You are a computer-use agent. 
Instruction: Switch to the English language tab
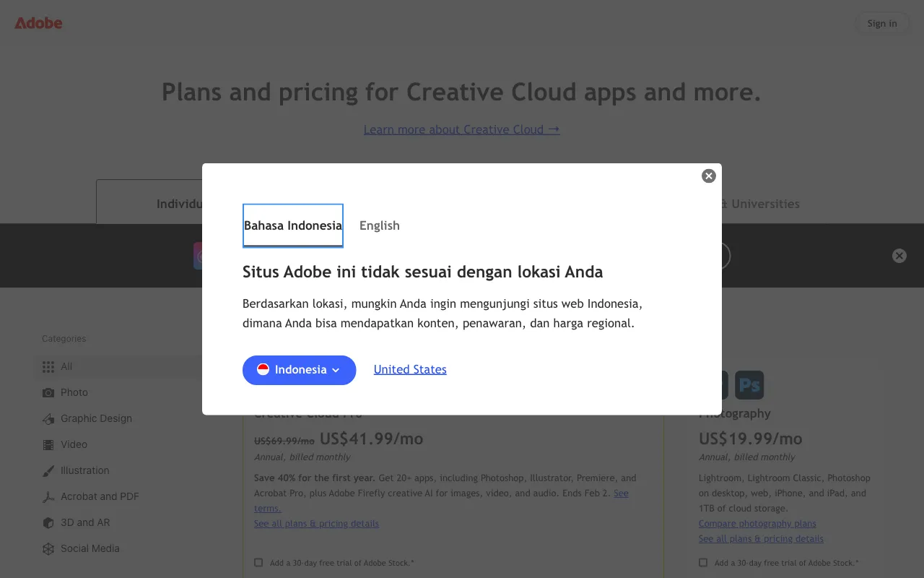(380, 225)
